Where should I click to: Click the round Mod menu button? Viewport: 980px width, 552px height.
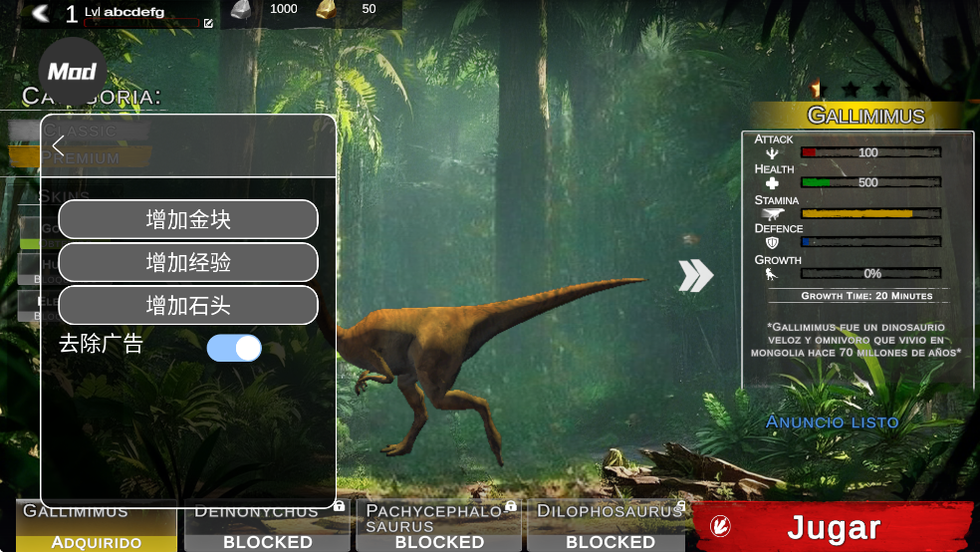coord(72,72)
